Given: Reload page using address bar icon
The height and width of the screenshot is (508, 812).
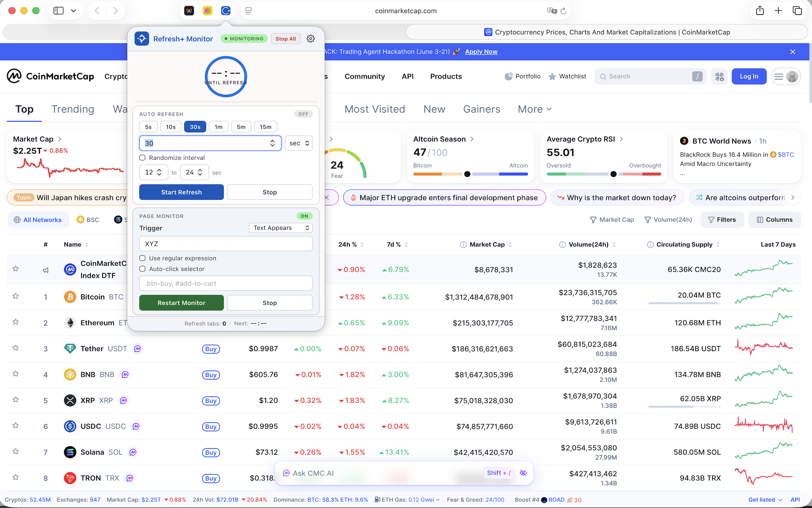Looking at the screenshot, I should [564, 11].
